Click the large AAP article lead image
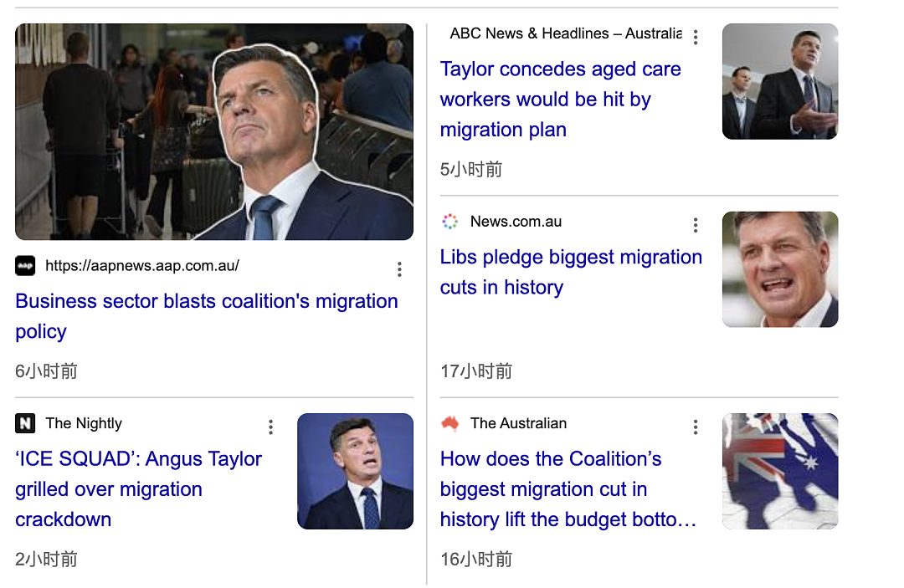 pos(214,132)
